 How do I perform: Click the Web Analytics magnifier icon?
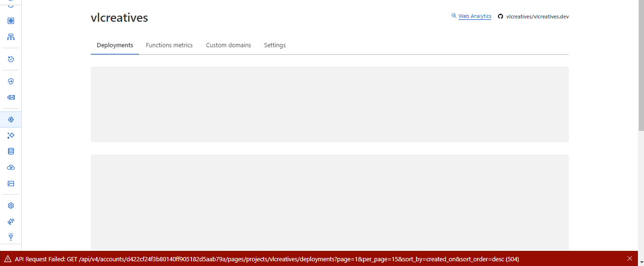[454, 16]
